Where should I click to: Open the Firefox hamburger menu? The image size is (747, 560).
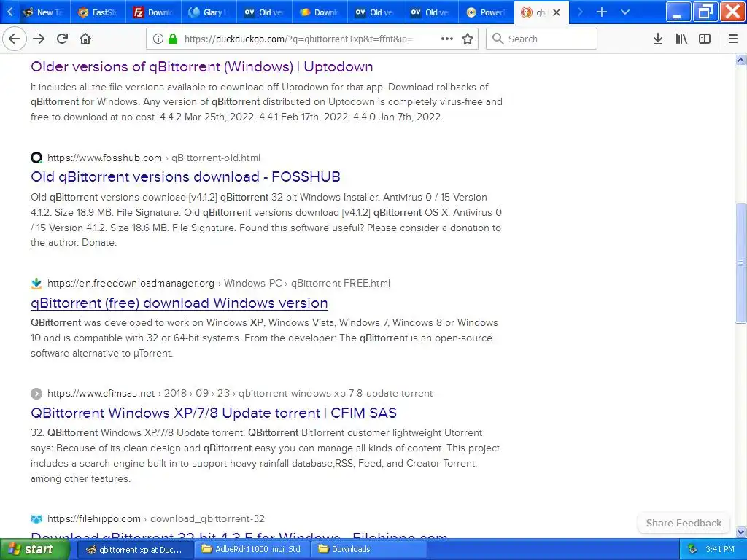(733, 39)
